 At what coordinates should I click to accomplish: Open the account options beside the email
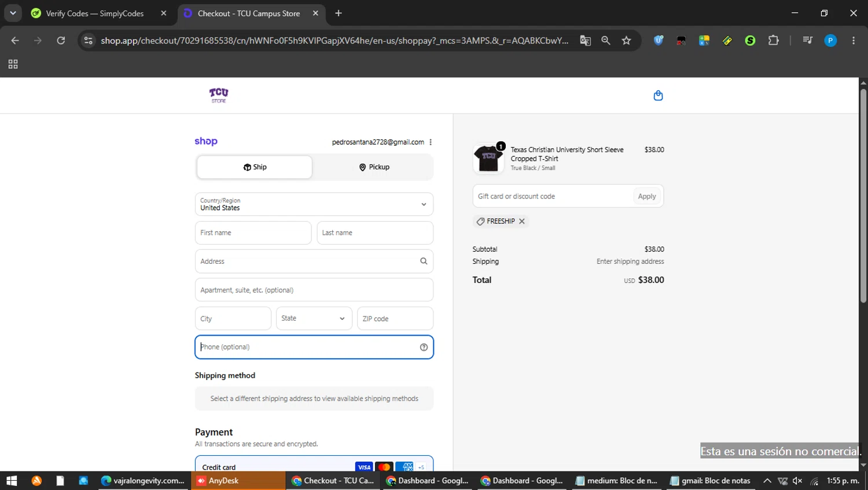(x=431, y=142)
